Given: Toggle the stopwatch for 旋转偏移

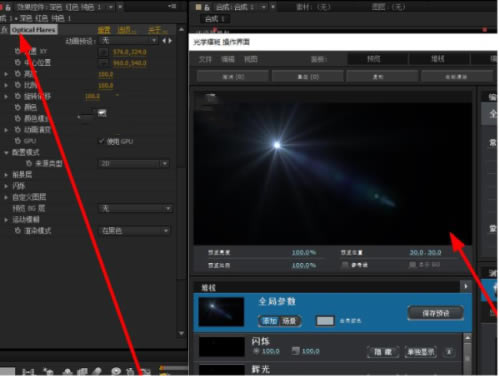Looking at the screenshot, I should coord(18,96).
